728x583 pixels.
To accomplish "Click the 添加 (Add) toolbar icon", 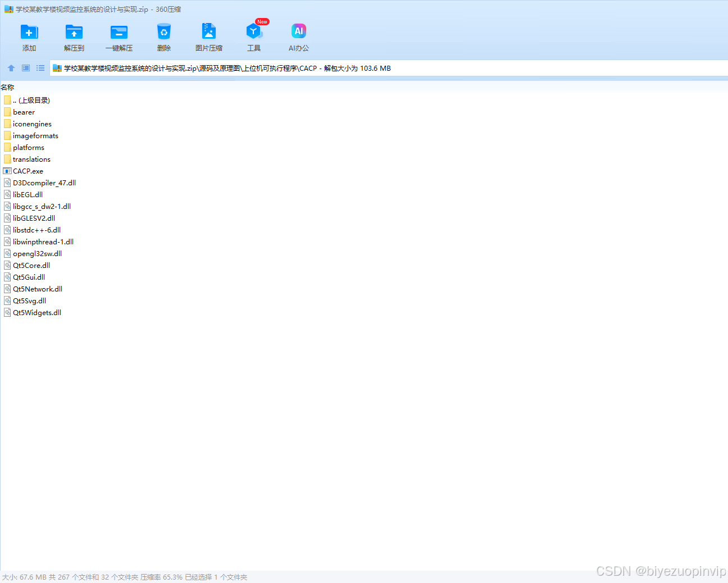I will 29,32.
